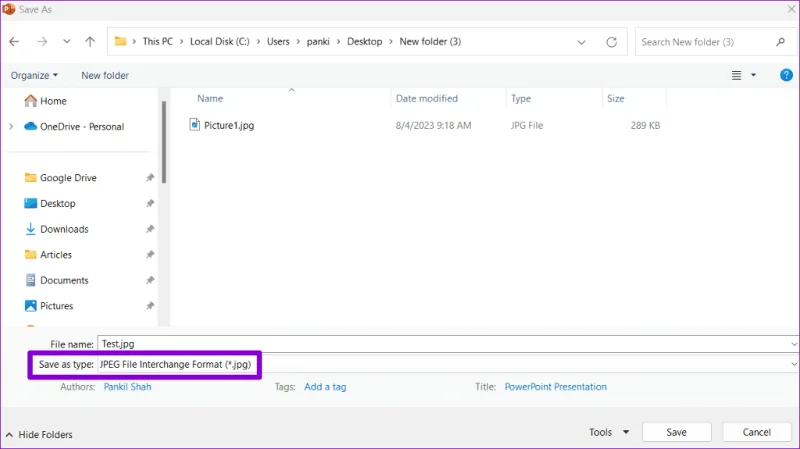Click the pin icon beside Downloads
Screen dimensions: 800x449
coord(150,229)
